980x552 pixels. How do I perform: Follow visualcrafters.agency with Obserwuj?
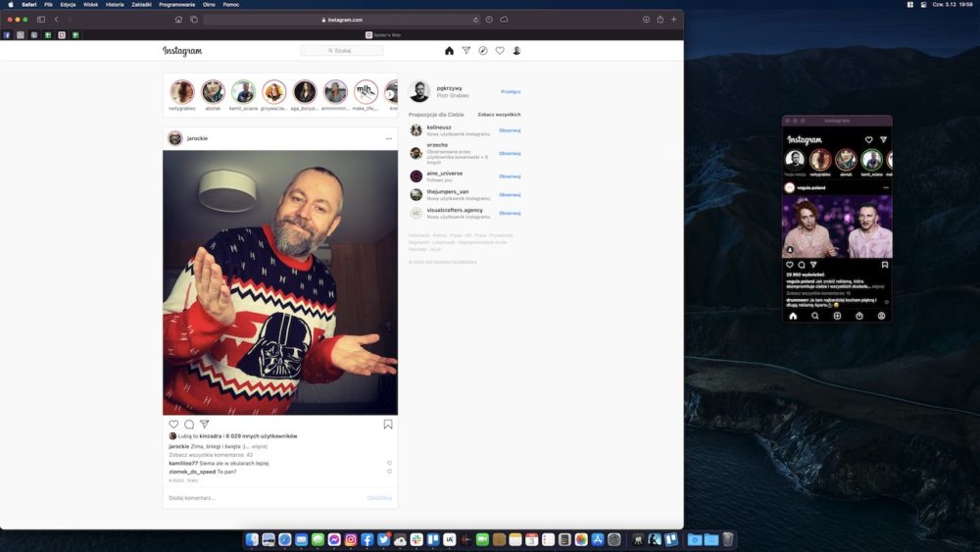coord(510,213)
